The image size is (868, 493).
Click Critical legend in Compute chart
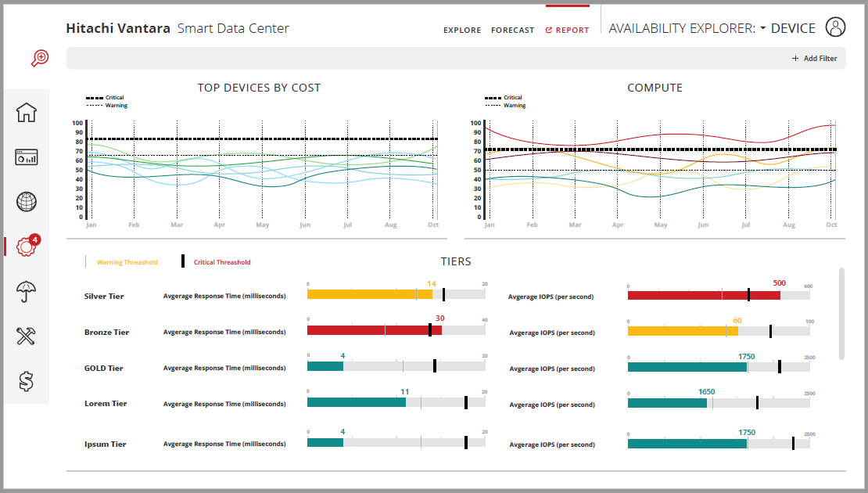[x=513, y=98]
